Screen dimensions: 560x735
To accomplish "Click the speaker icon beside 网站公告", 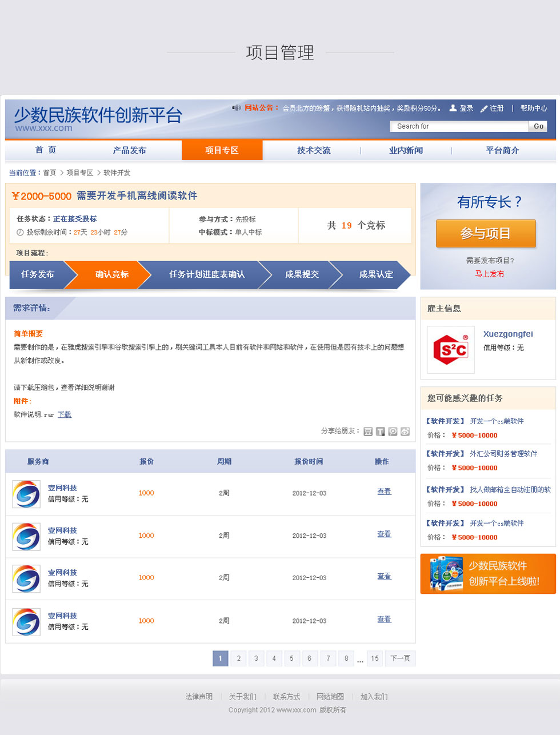I will [x=236, y=107].
